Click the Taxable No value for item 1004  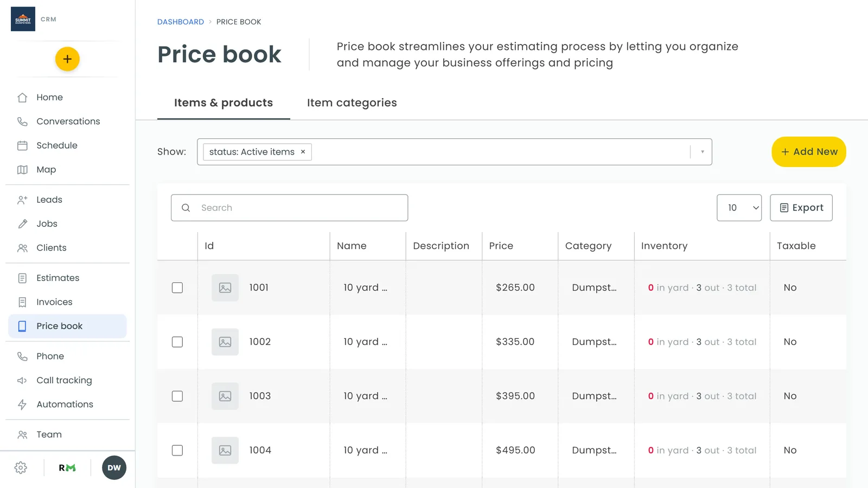[790, 451]
